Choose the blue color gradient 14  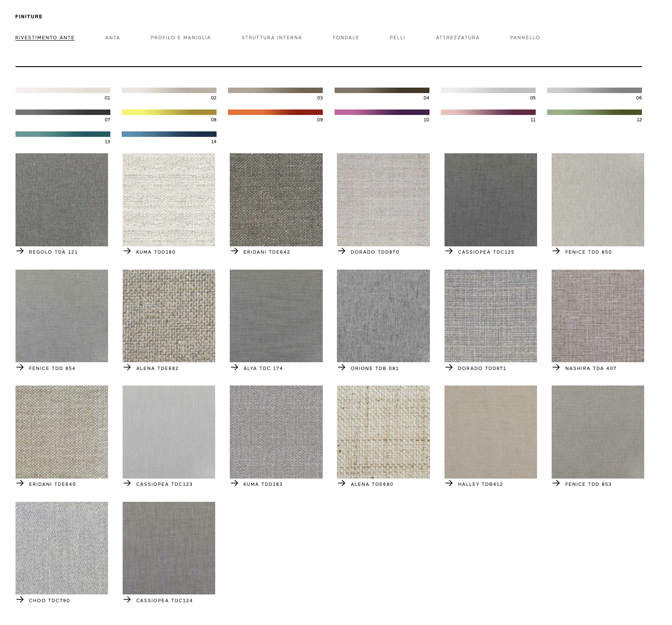tap(169, 134)
